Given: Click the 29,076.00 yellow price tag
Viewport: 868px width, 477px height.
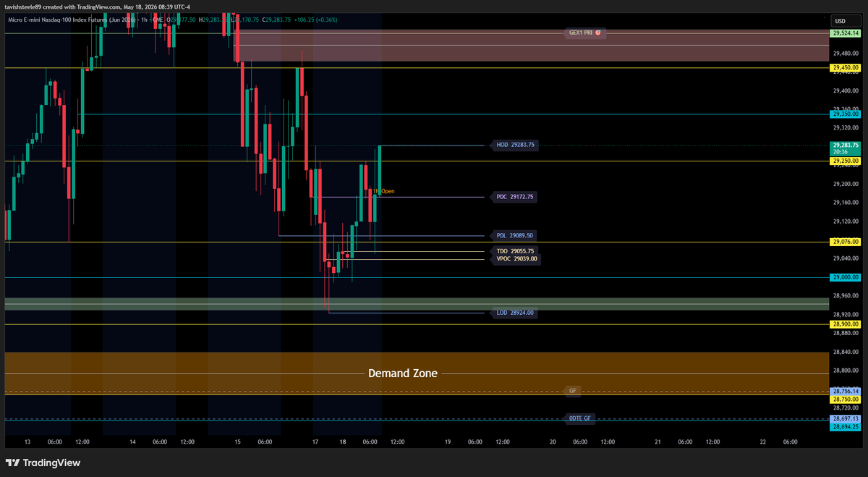Looking at the screenshot, I should (846, 241).
